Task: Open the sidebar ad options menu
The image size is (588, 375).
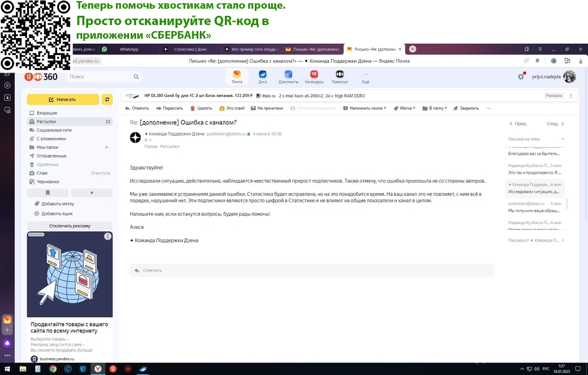Action: pos(108,236)
